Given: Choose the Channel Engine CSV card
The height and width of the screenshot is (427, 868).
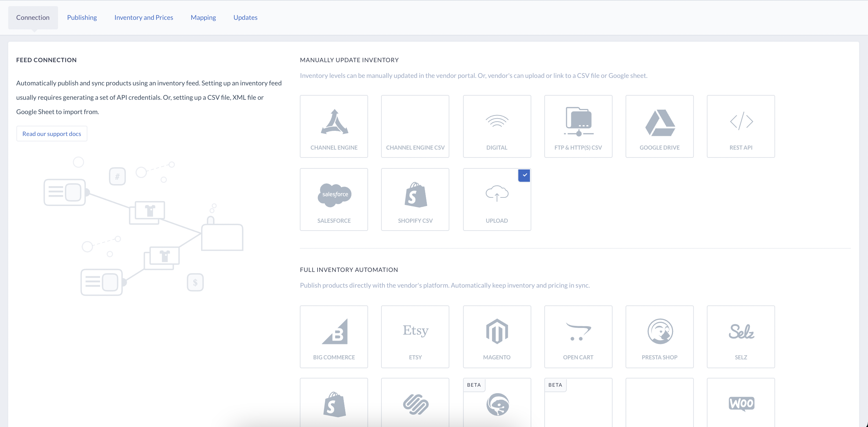Looking at the screenshot, I should (x=415, y=126).
